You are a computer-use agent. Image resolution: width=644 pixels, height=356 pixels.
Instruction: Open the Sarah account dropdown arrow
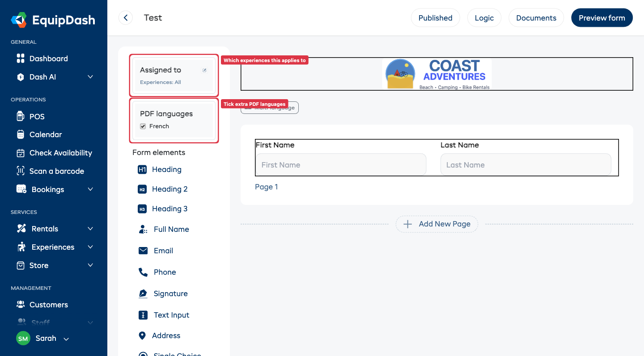pos(66,339)
